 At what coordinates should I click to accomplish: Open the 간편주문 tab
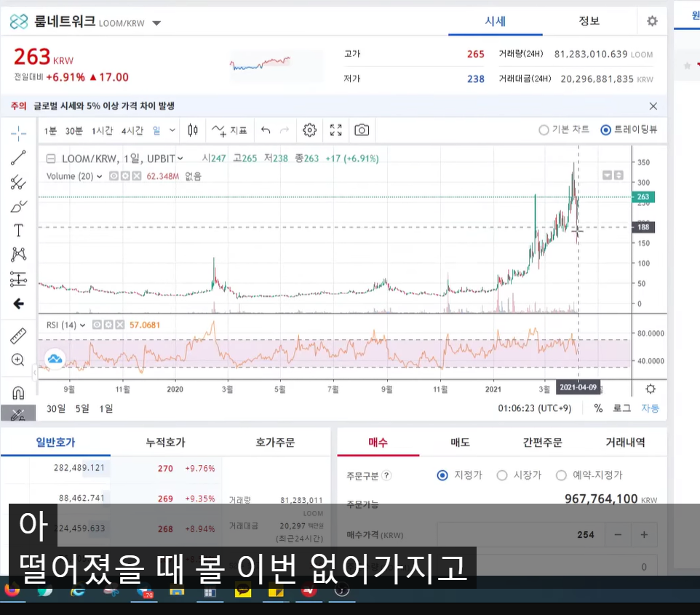tap(542, 443)
